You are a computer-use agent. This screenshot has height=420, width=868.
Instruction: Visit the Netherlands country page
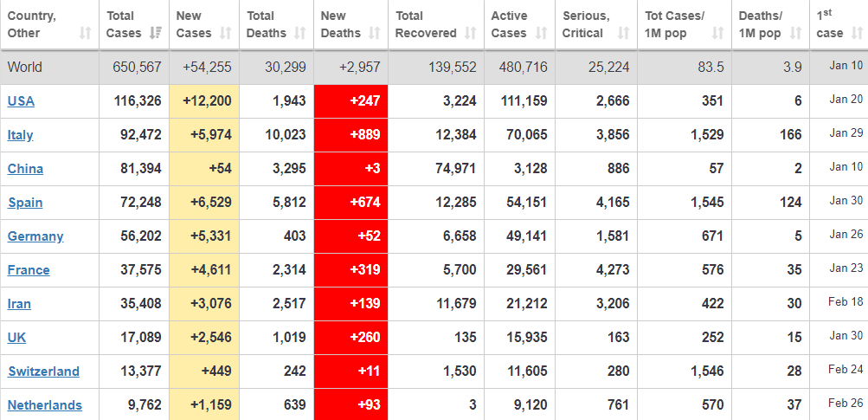45,405
